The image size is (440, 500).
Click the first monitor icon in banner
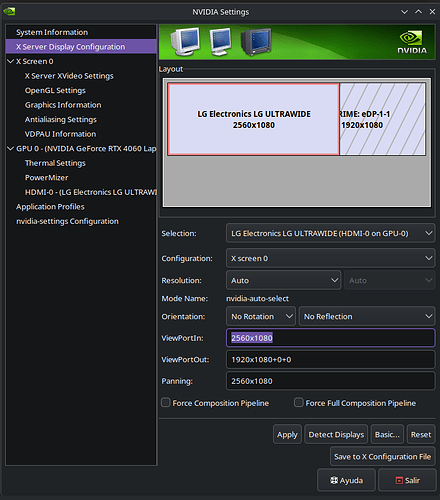[185, 42]
